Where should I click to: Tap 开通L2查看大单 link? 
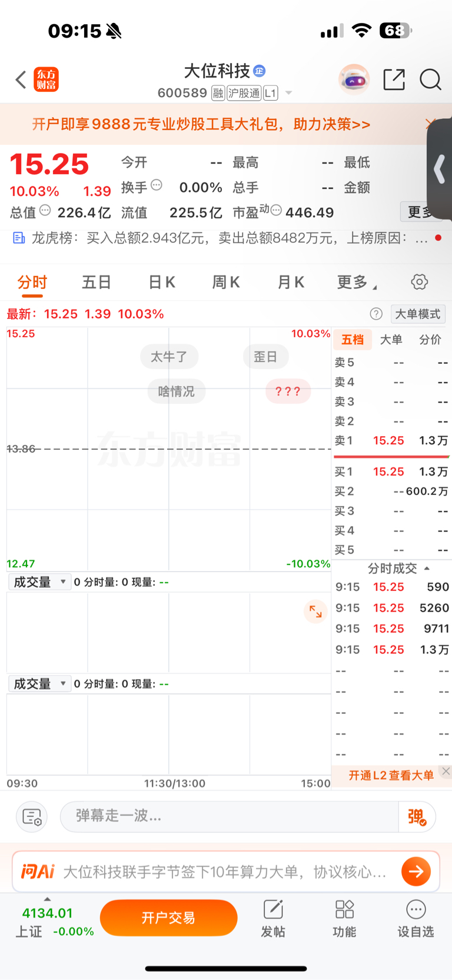click(x=391, y=776)
